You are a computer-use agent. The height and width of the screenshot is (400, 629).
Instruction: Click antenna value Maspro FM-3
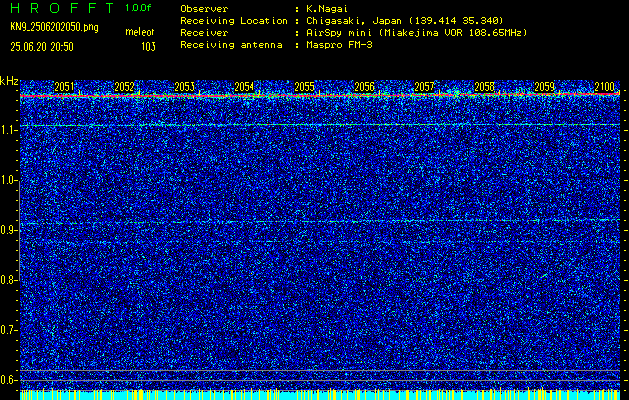[x=339, y=45]
